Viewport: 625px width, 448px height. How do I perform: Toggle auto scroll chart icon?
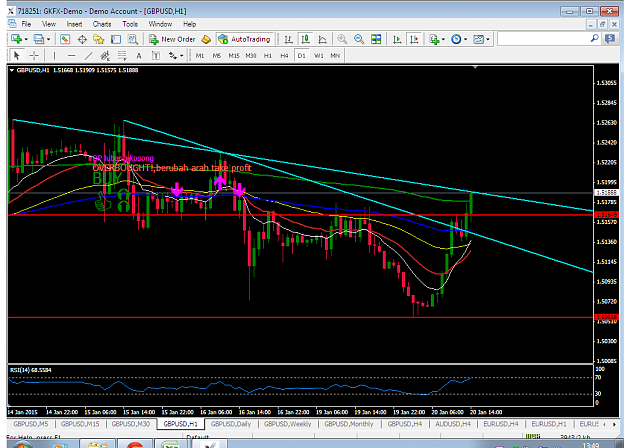point(397,39)
